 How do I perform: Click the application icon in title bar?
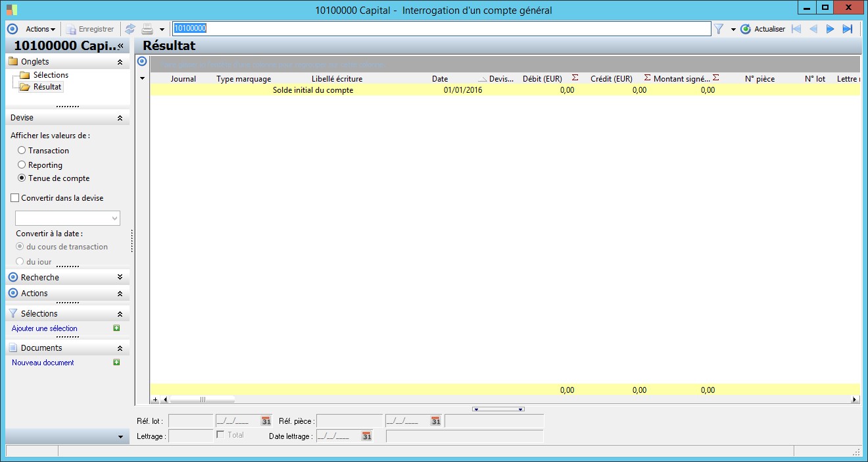[12, 10]
